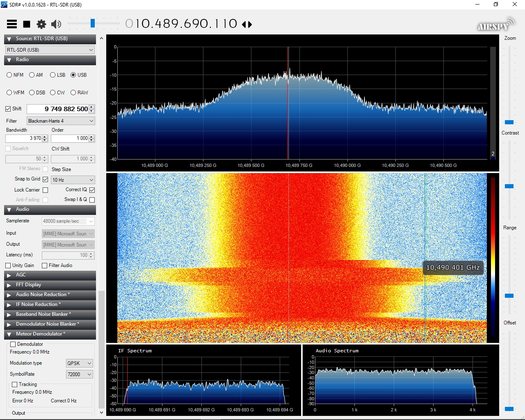The height and width of the screenshot is (420, 525).
Task: Open the RTL-SDR (USB) source dropdown
Action: click(x=50, y=50)
